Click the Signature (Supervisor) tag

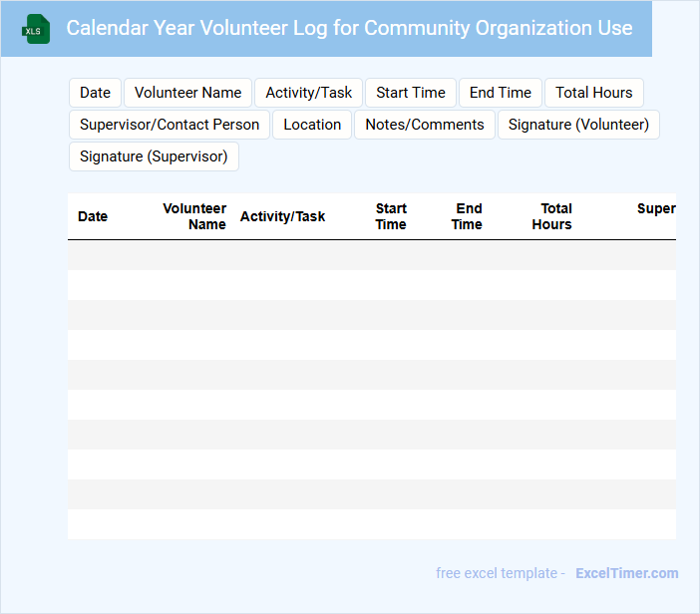tap(154, 156)
